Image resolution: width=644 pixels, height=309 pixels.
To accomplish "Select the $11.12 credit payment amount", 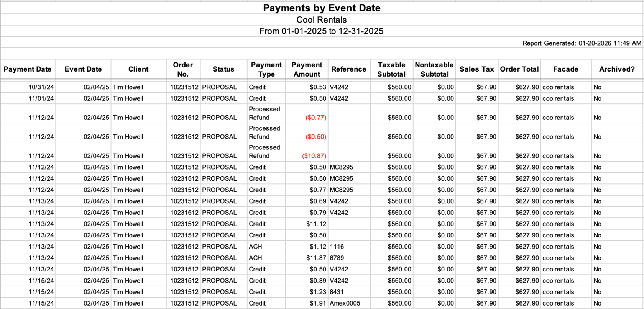I will pos(316,224).
